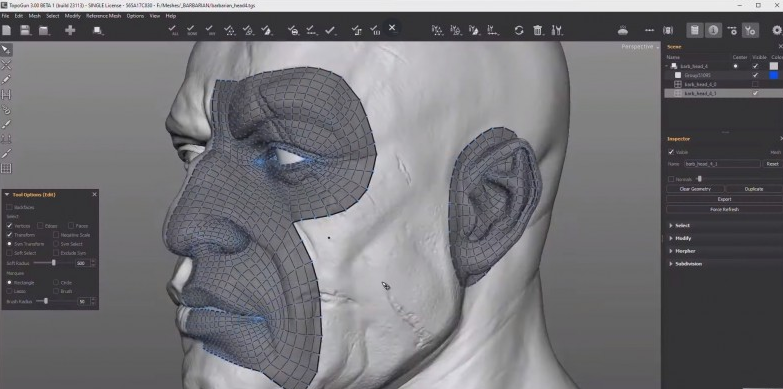Open the Options menu
Image resolution: width=783 pixels, height=389 pixels.
[135, 16]
